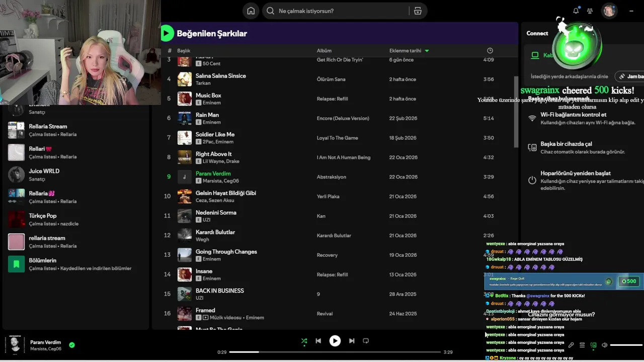Viewport: 644px width, 362px height.
Task: Open album link Encore (Deluxe Version)
Action: click(343, 118)
